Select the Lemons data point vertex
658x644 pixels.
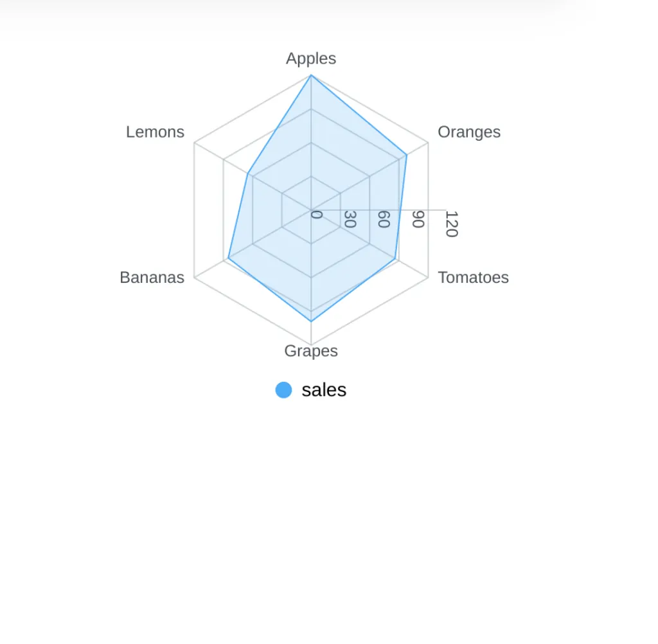[248, 174]
